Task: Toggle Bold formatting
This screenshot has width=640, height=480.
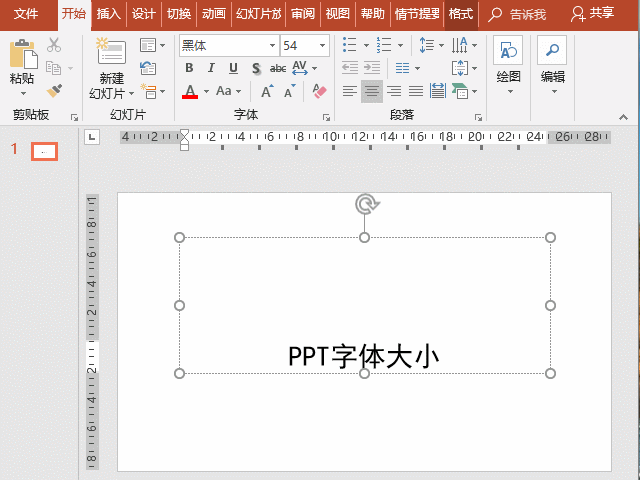Action: (189, 68)
